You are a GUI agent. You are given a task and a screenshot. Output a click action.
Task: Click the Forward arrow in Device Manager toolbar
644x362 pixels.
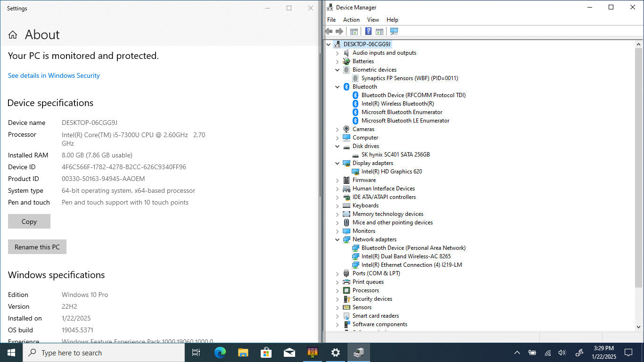click(339, 32)
